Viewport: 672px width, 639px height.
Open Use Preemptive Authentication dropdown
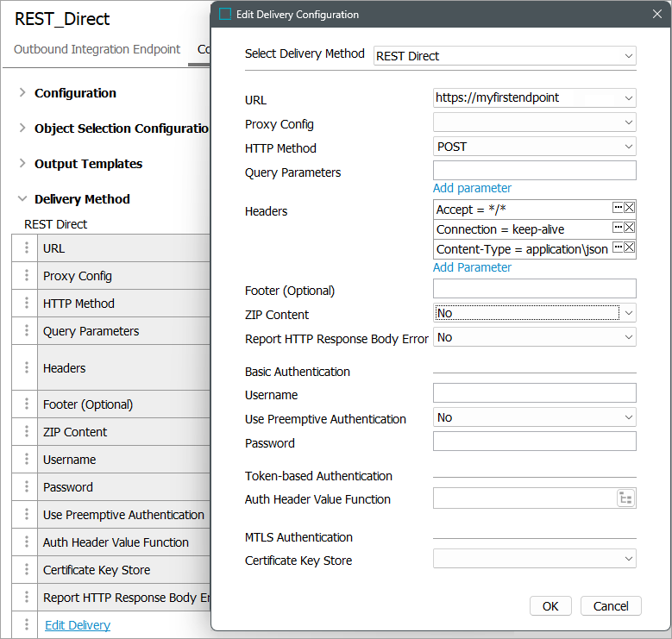[x=534, y=417]
